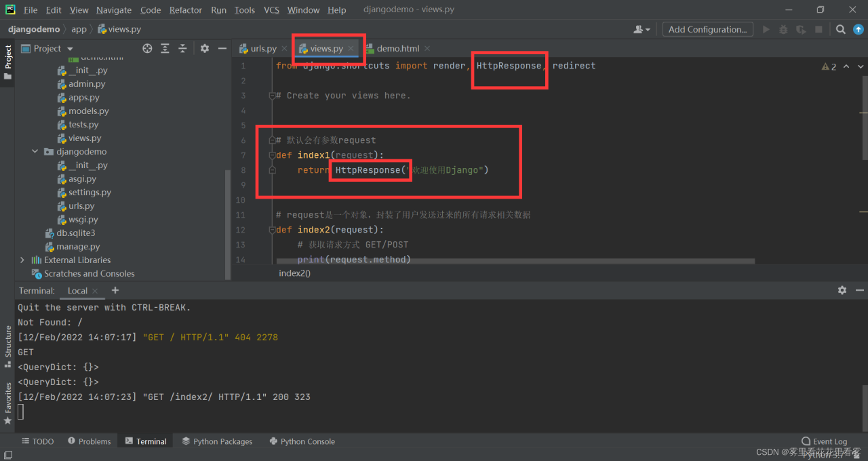
Task: Open the Navigate menu
Action: click(114, 10)
